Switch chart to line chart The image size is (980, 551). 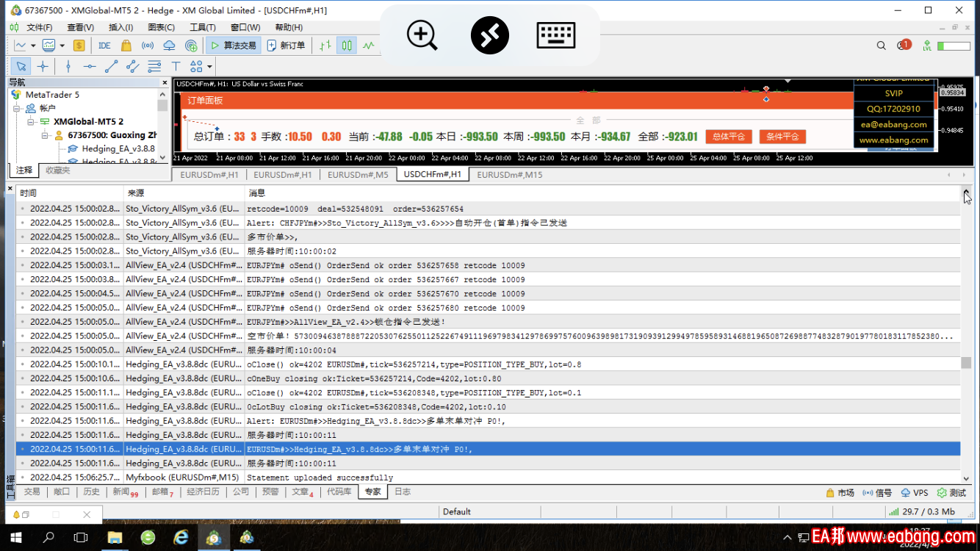click(x=368, y=46)
